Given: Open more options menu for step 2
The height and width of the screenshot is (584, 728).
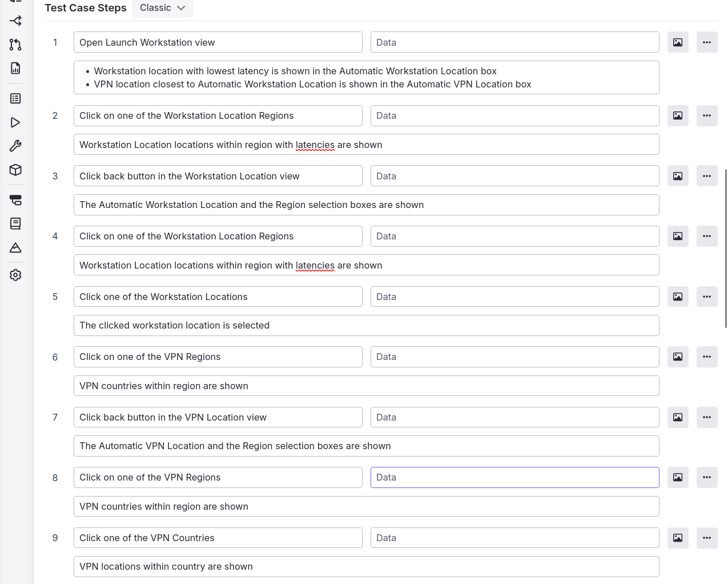Looking at the screenshot, I should click(x=707, y=115).
